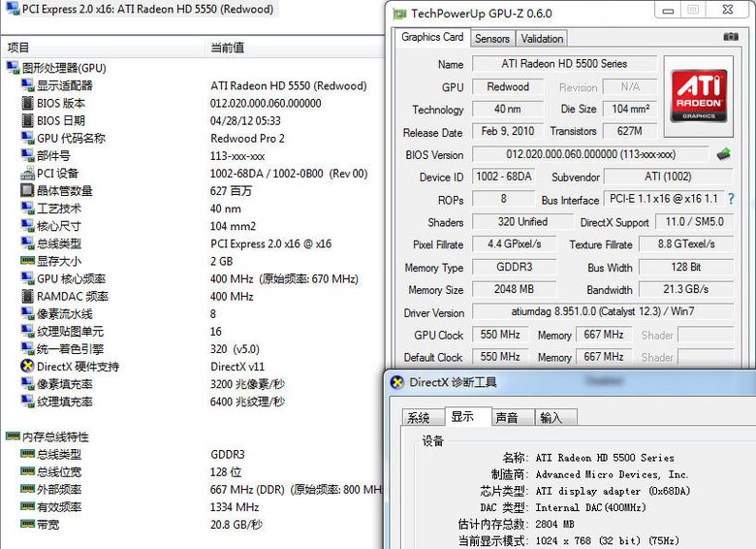Click the value 627 百万
This screenshot has width=756, height=549.
pos(231,191)
